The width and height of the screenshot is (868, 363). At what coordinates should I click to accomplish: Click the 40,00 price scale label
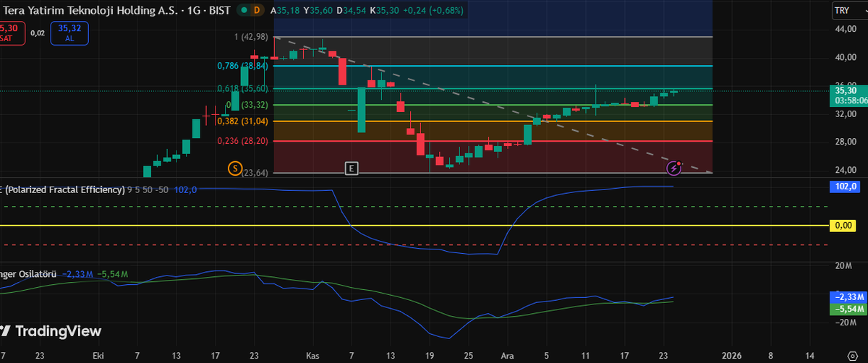coord(845,57)
